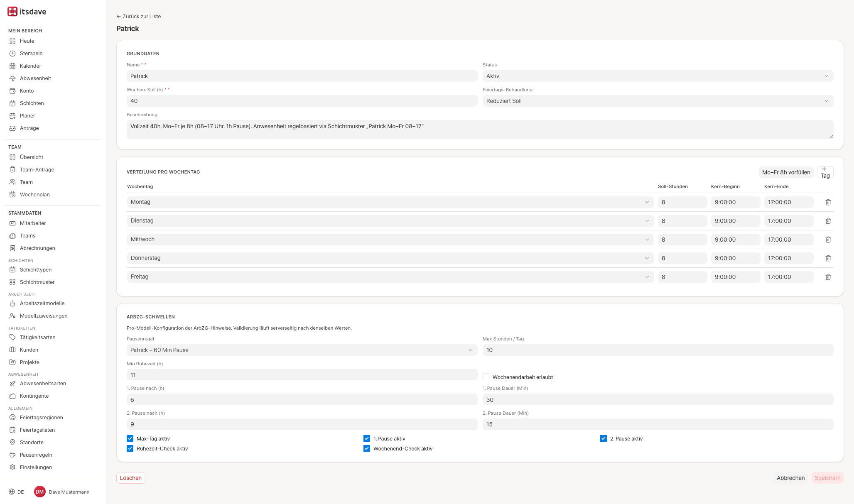The height and width of the screenshot is (504, 854).
Task: Delete the Mittwoch row with trash icon
Action: pos(828,240)
